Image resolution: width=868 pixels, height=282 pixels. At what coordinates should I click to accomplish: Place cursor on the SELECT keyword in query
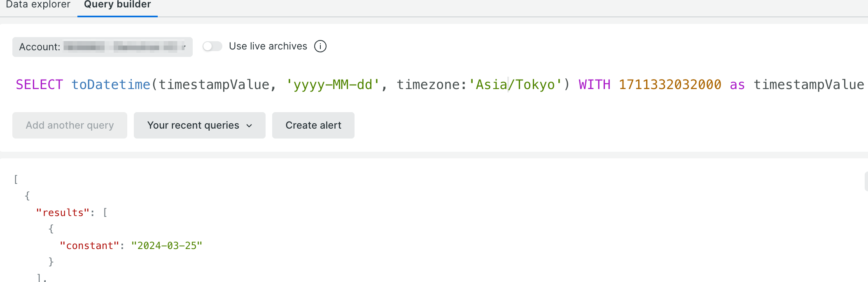(39, 85)
